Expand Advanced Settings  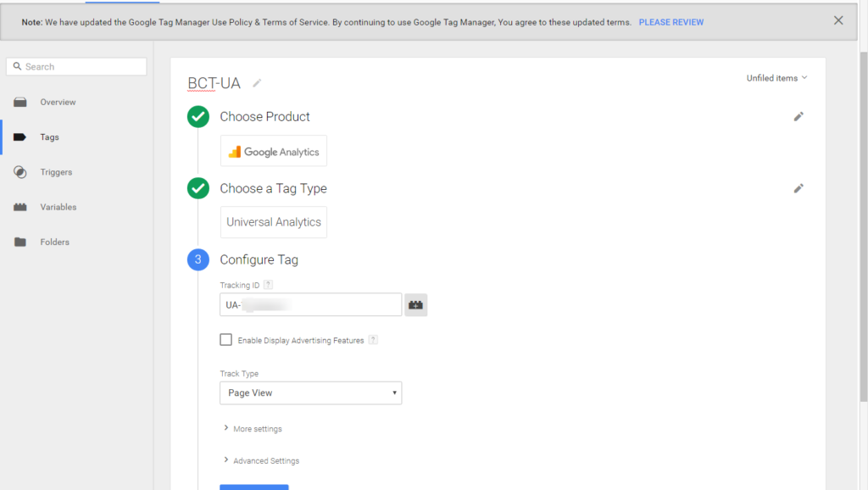pos(264,460)
